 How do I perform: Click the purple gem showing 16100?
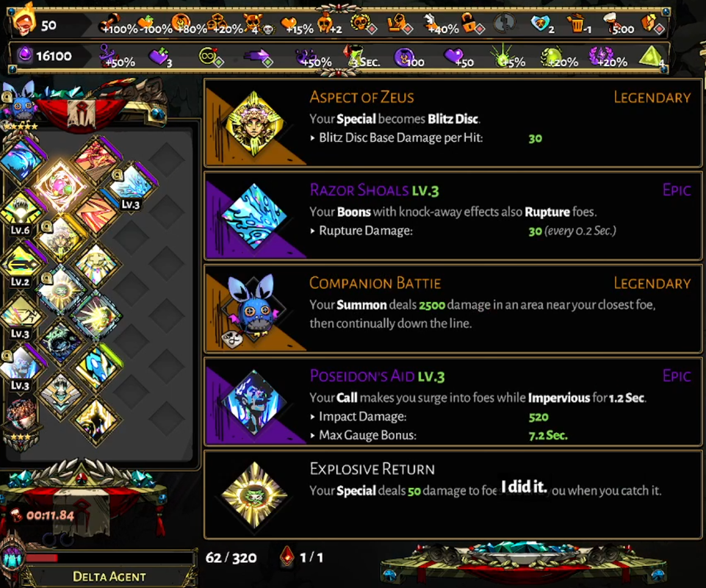coord(25,55)
